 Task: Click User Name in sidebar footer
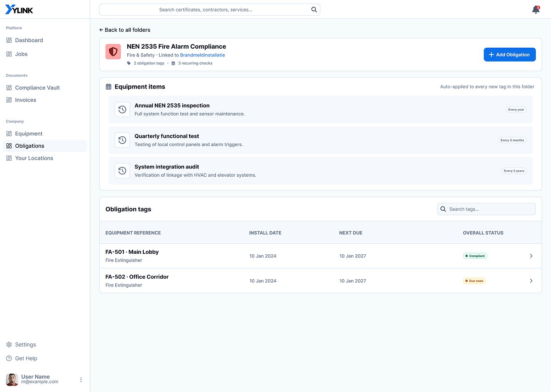tap(35, 377)
